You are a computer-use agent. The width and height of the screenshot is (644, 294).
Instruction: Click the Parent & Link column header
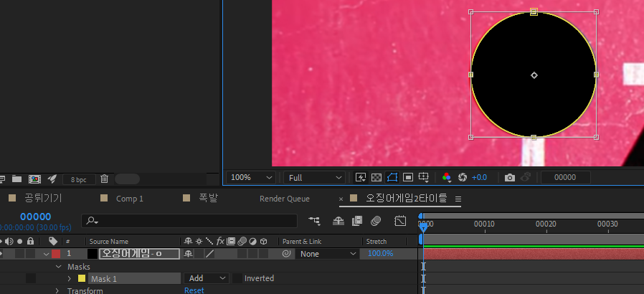click(x=302, y=242)
